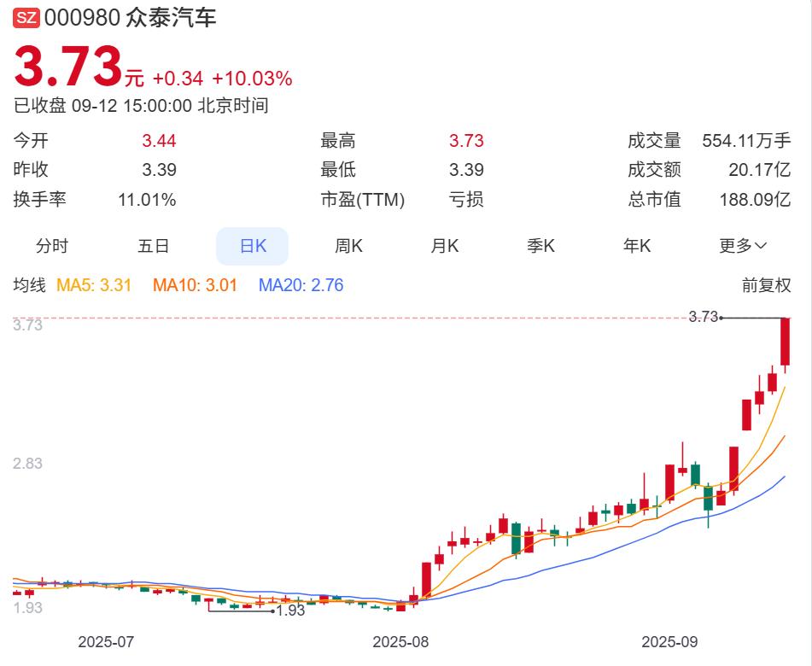Click the 3.73 high price marker
The image size is (812, 666).
(x=703, y=317)
